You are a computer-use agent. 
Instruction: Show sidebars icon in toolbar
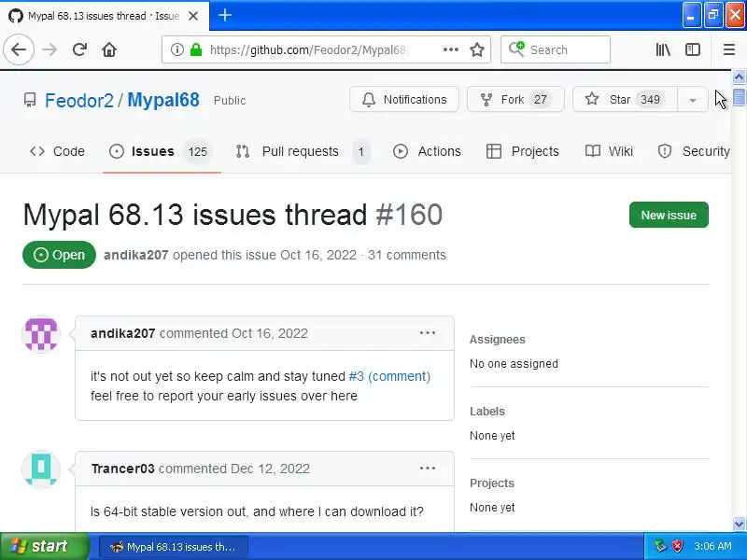(x=692, y=49)
